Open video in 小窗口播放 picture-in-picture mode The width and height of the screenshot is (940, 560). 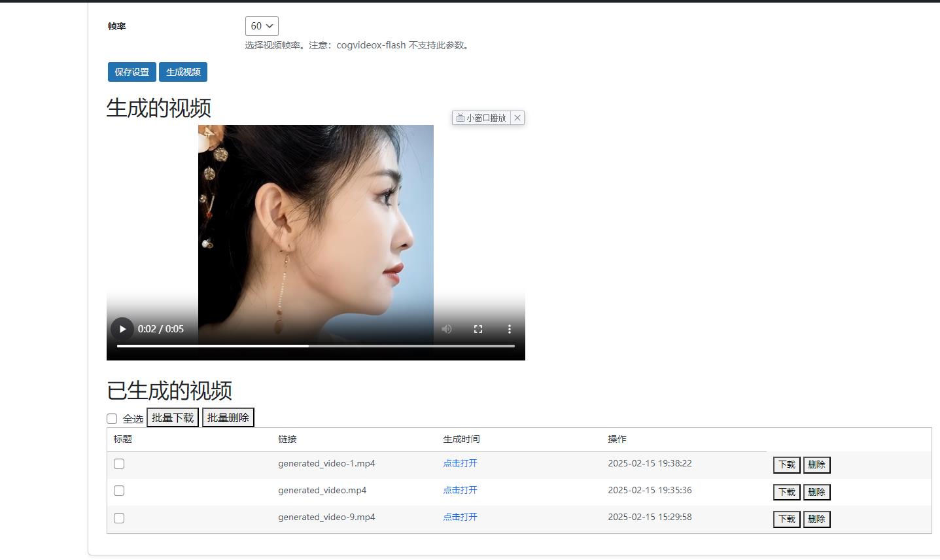pyautogui.click(x=482, y=118)
